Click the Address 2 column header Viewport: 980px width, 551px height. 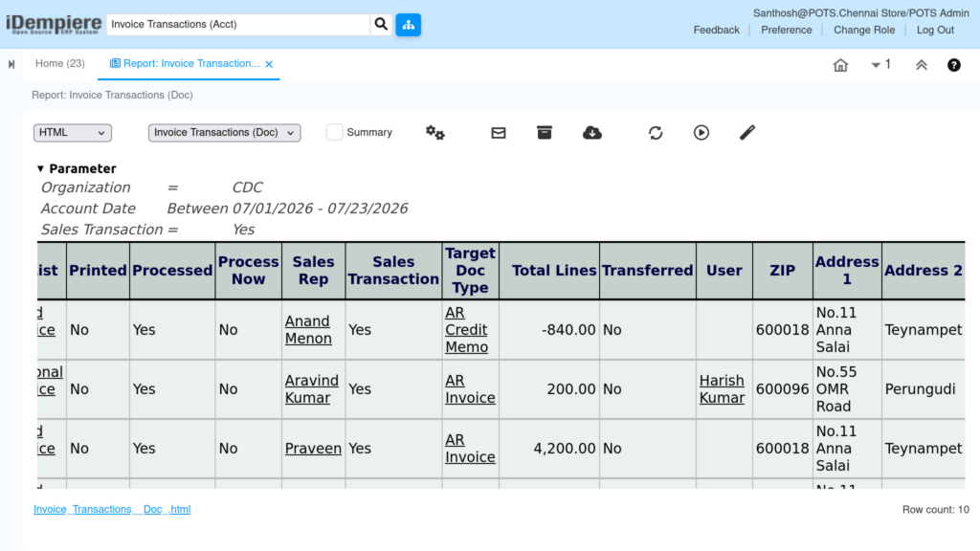coord(924,271)
